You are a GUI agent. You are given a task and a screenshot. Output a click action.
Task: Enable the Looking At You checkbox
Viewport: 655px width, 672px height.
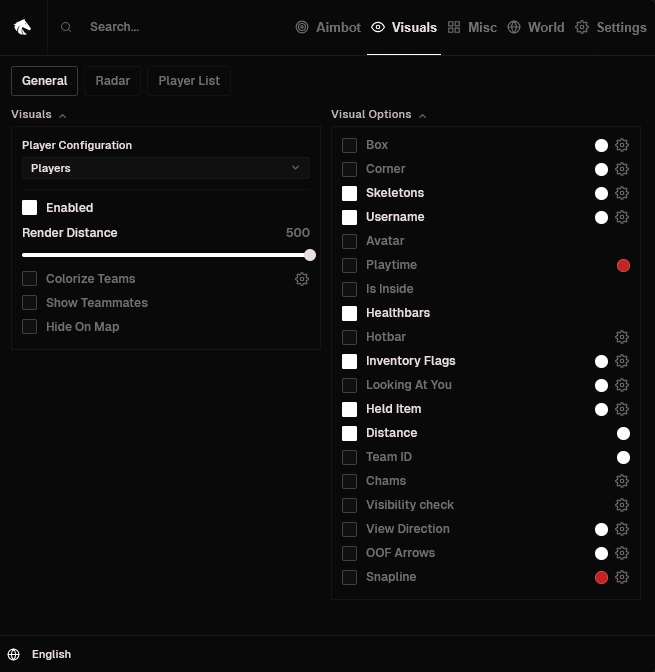[x=349, y=385]
